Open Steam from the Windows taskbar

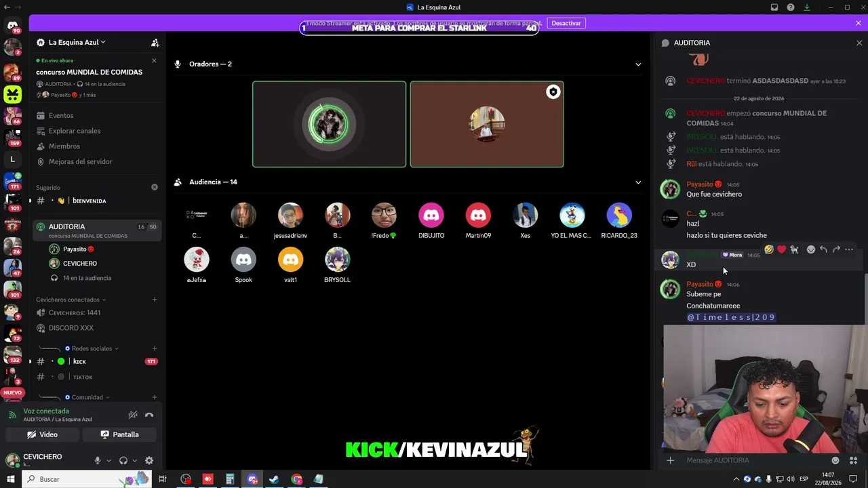click(274, 479)
